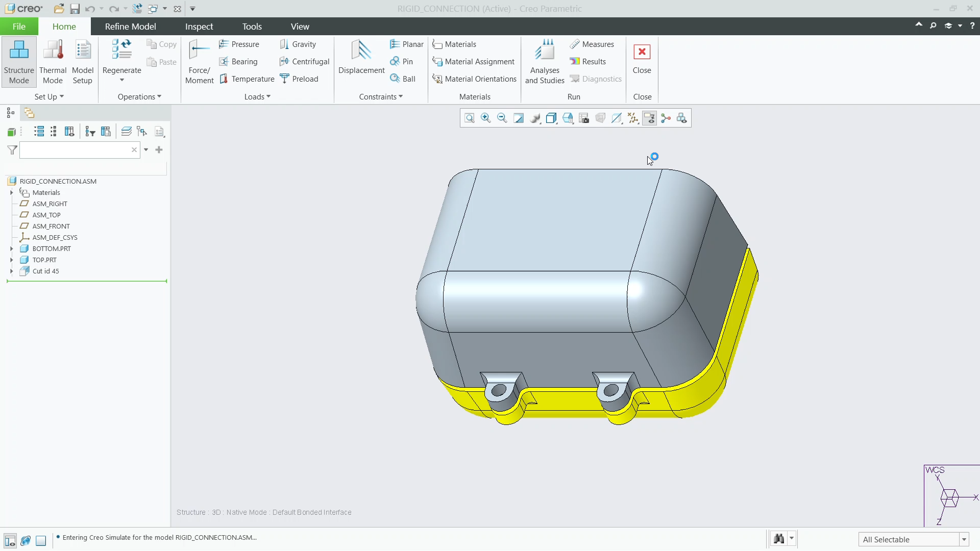Open the Constraints group dropdown
Image resolution: width=980 pixels, height=551 pixels.
click(381, 97)
